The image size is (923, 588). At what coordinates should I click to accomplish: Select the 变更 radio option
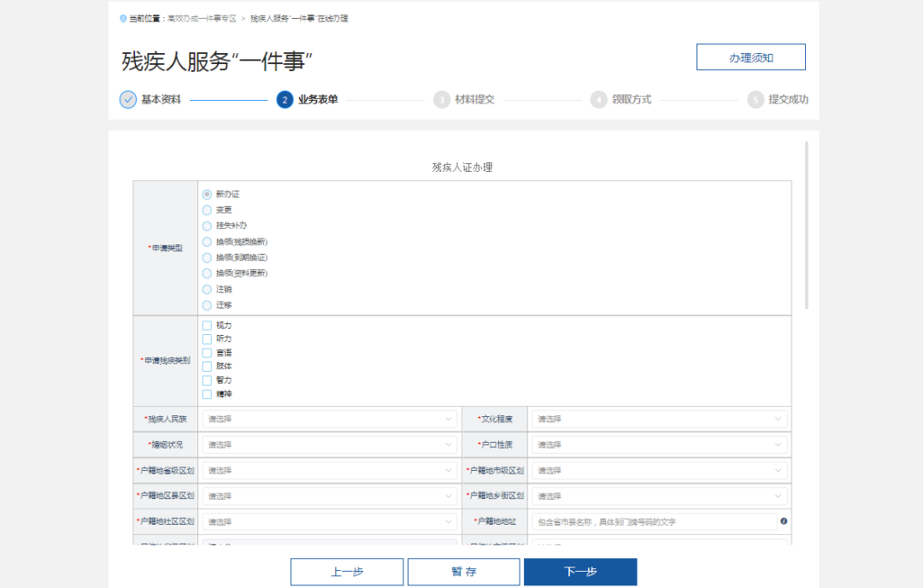[207, 210]
